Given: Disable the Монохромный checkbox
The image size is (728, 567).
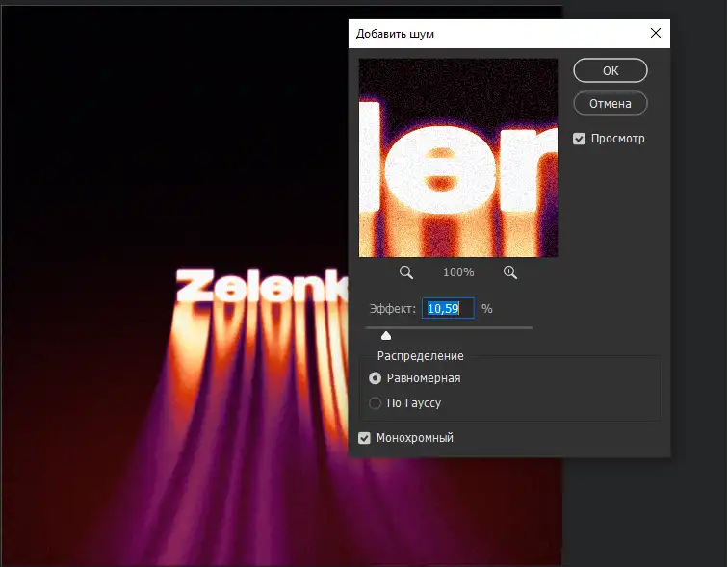Looking at the screenshot, I should pos(364,438).
